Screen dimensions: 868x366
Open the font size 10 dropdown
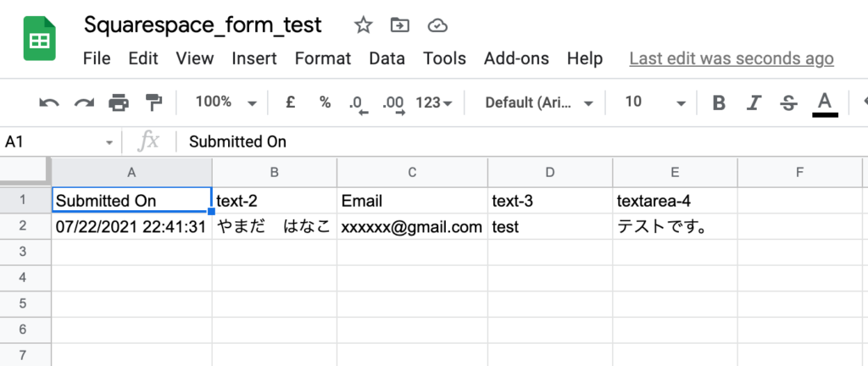coord(655,103)
